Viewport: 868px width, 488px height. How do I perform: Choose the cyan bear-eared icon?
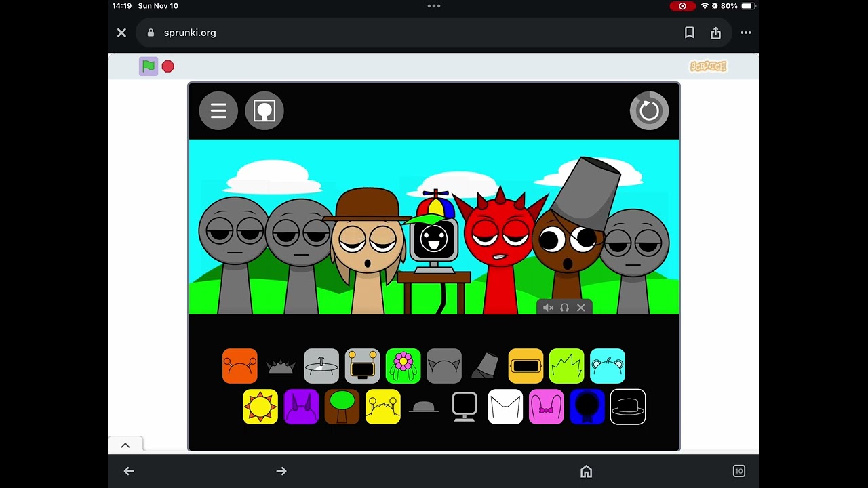tap(608, 366)
